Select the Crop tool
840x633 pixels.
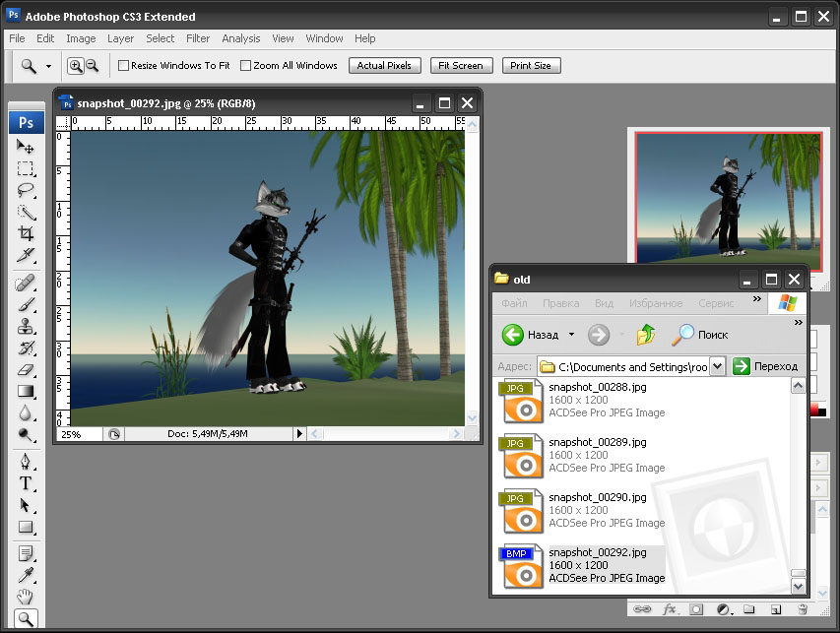(26, 234)
